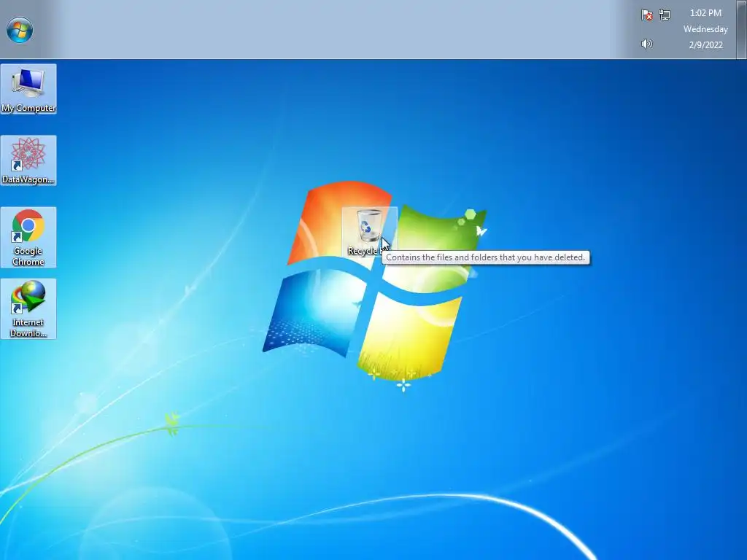Image resolution: width=747 pixels, height=560 pixels.
Task: Open the network status tray icon
Action: [x=665, y=15]
